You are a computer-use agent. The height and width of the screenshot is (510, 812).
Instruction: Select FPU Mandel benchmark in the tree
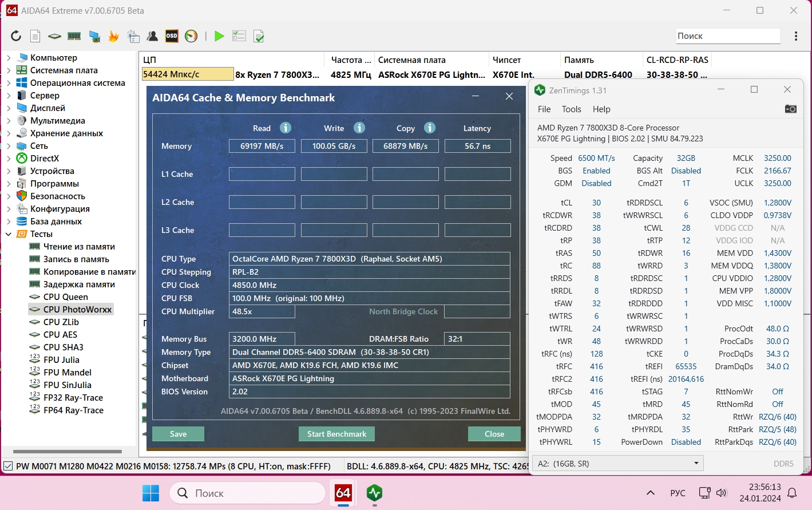click(68, 373)
